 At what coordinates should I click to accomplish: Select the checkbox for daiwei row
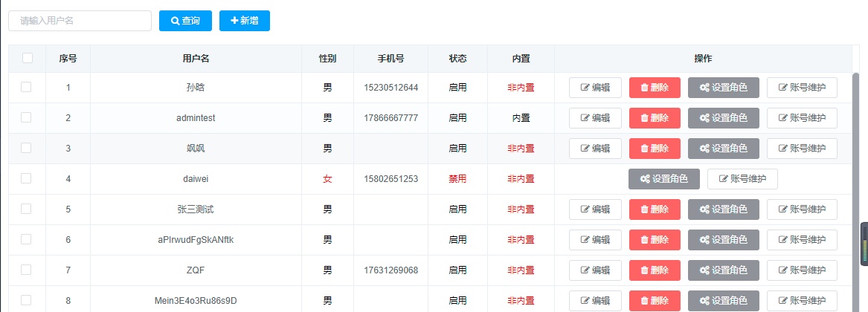pyautogui.click(x=26, y=178)
